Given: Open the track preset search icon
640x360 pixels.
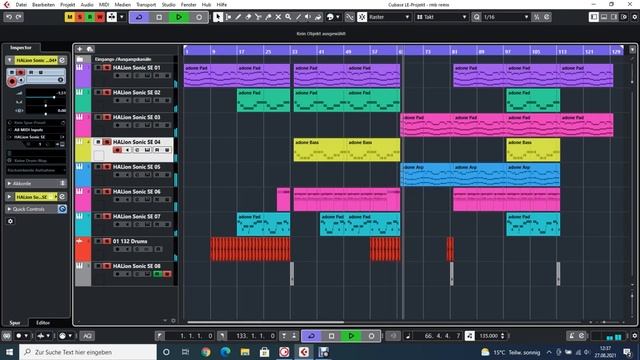Looking at the screenshot, I should coord(90,49).
